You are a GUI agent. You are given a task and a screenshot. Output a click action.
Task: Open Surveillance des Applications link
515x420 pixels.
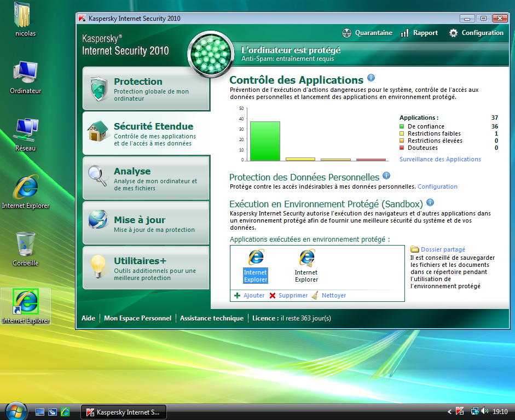[x=440, y=159]
